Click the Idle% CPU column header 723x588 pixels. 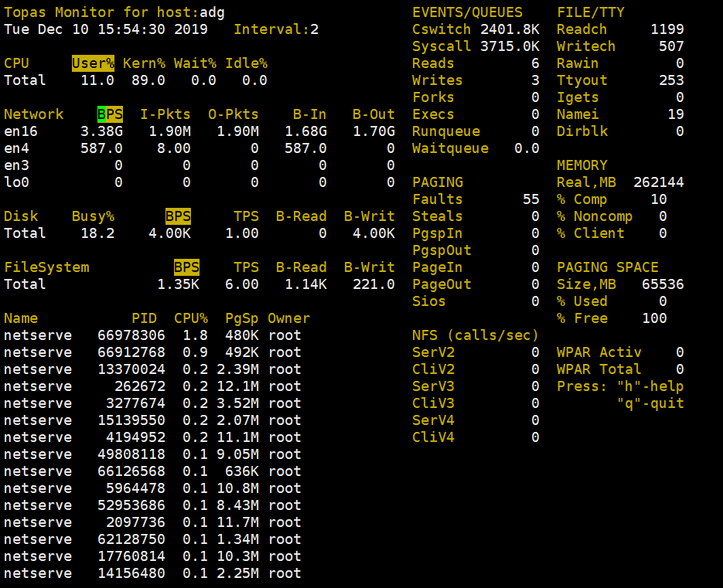tap(246, 63)
